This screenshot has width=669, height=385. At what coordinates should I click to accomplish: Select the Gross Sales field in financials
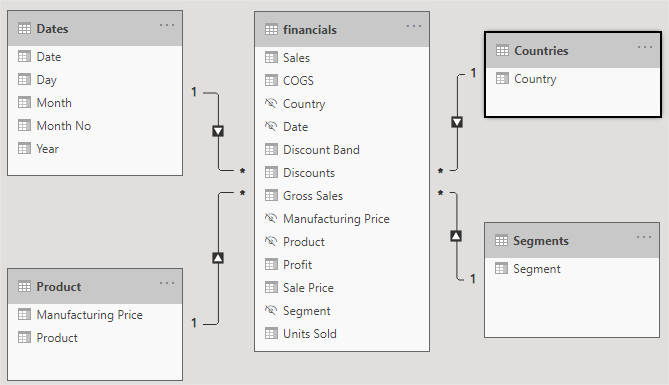pyautogui.click(x=342, y=196)
